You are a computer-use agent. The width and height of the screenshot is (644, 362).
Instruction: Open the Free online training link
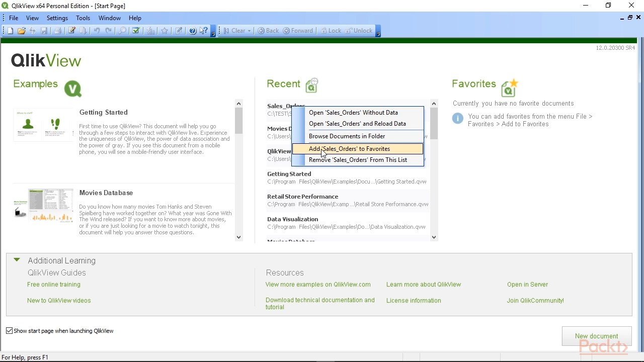tap(54, 285)
